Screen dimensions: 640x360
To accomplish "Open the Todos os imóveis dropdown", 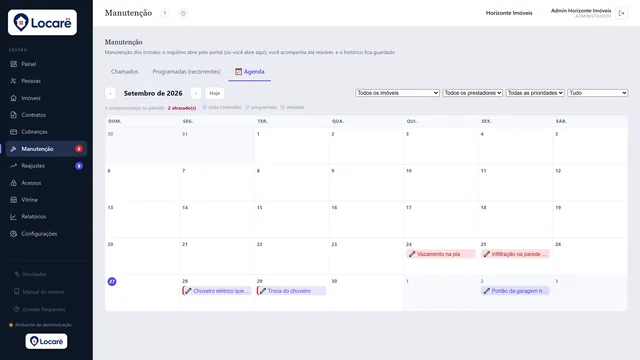I will (x=397, y=93).
